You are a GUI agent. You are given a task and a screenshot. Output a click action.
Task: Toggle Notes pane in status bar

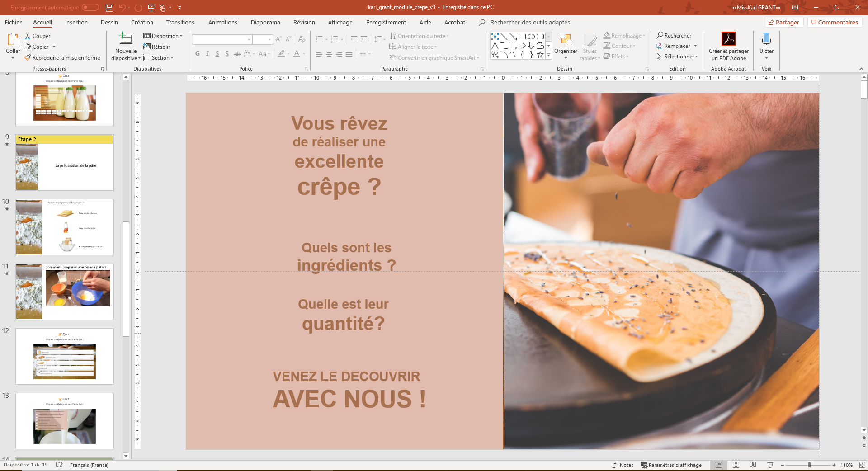[x=623, y=465]
